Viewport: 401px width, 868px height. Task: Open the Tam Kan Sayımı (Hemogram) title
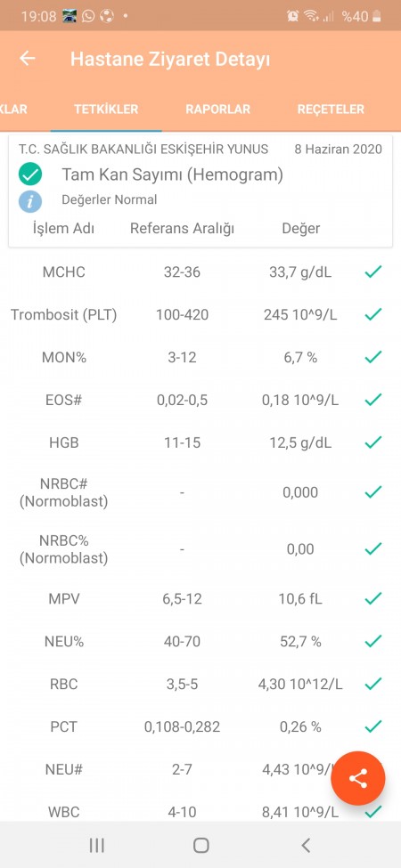(172, 174)
